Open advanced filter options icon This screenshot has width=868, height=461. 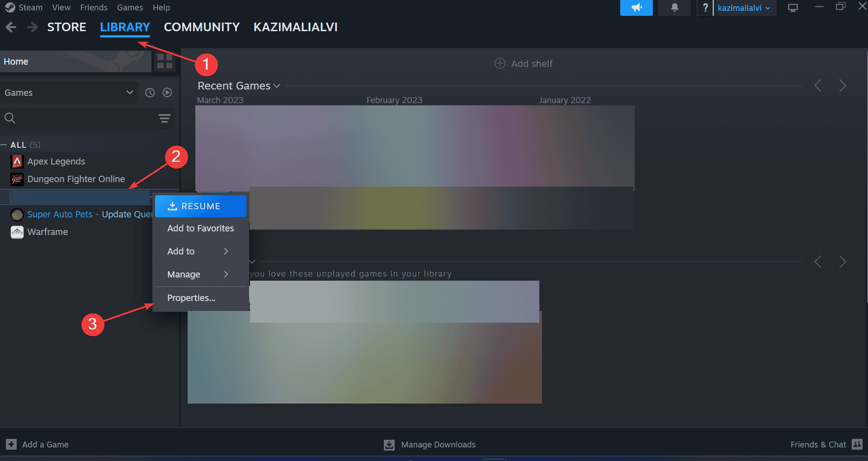pyautogui.click(x=164, y=118)
